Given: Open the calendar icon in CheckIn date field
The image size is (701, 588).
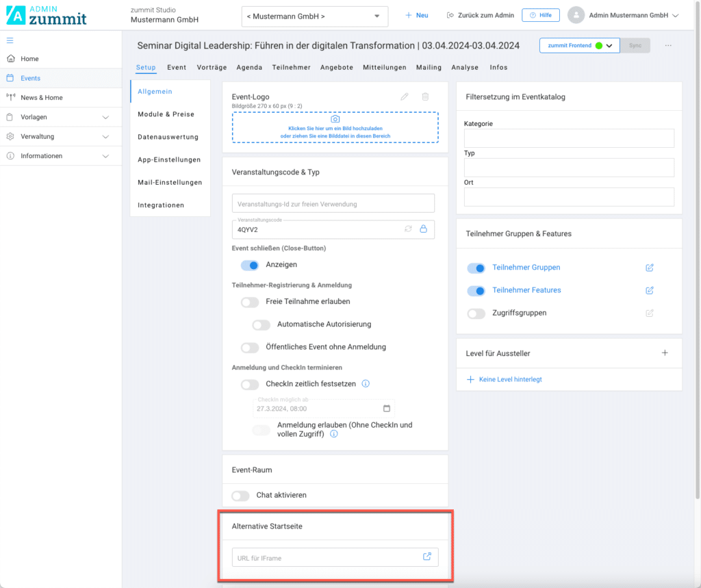Looking at the screenshot, I should tap(387, 409).
